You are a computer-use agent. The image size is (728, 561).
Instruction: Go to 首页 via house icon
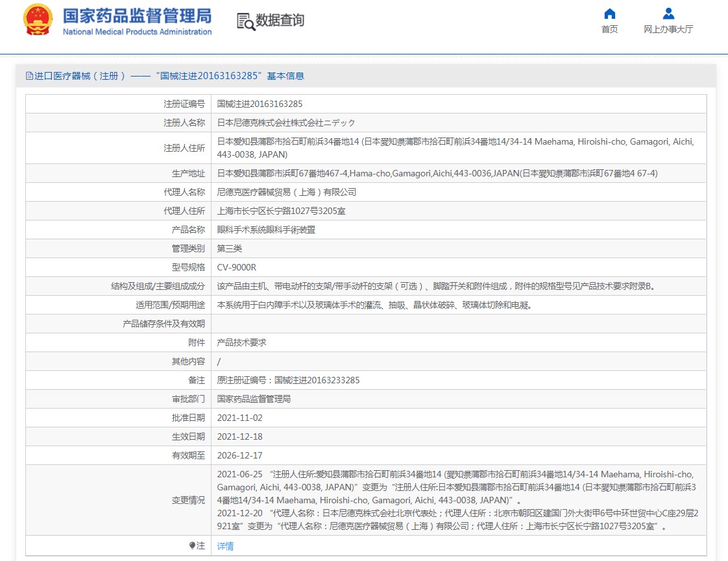(610, 14)
